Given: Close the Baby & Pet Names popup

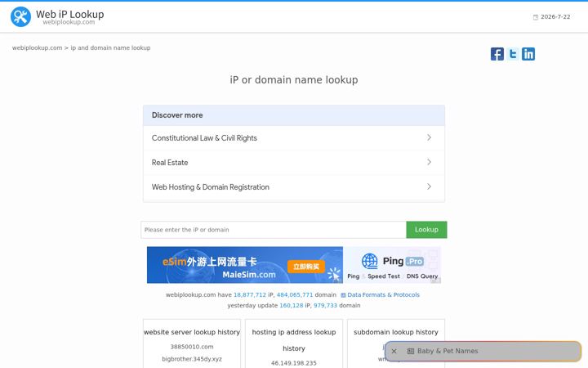Looking at the screenshot, I should coord(394,351).
